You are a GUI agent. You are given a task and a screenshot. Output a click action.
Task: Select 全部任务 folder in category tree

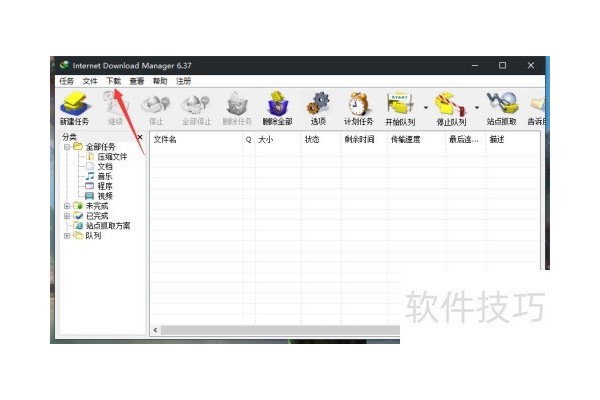pos(95,147)
